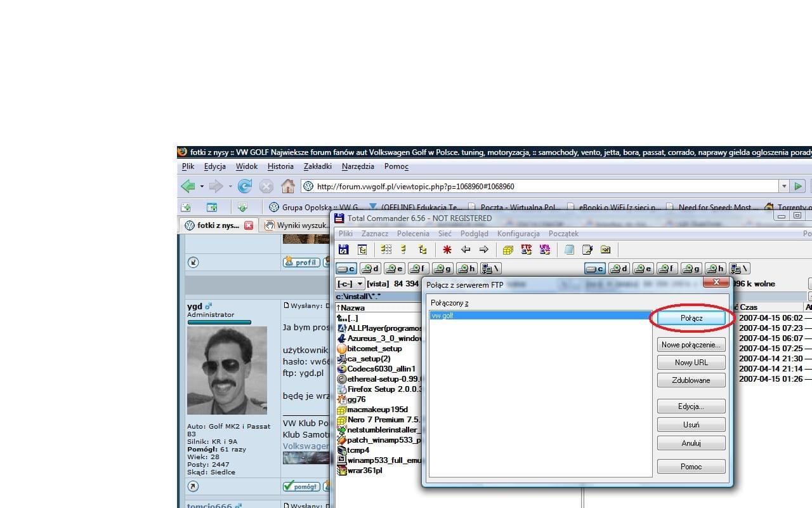Screen dimensions: 812x508
Task: Click the FTP connect icon in Total Commander
Action: [x=526, y=250]
